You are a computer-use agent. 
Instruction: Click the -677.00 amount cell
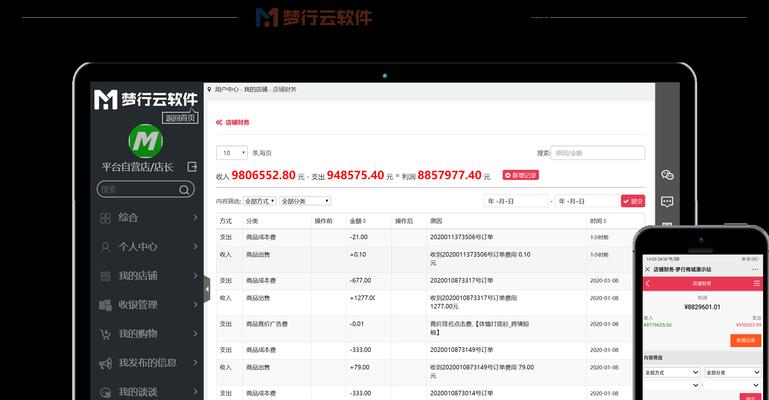tap(360, 280)
